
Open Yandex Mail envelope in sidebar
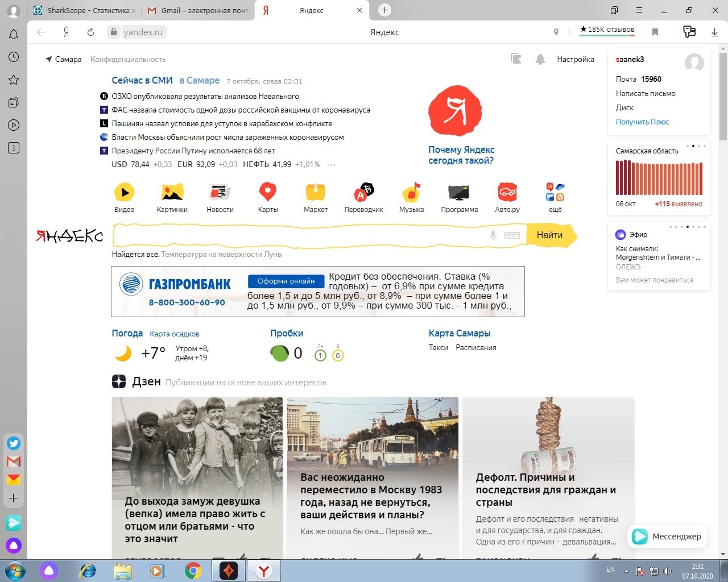(x=14, y=480)
